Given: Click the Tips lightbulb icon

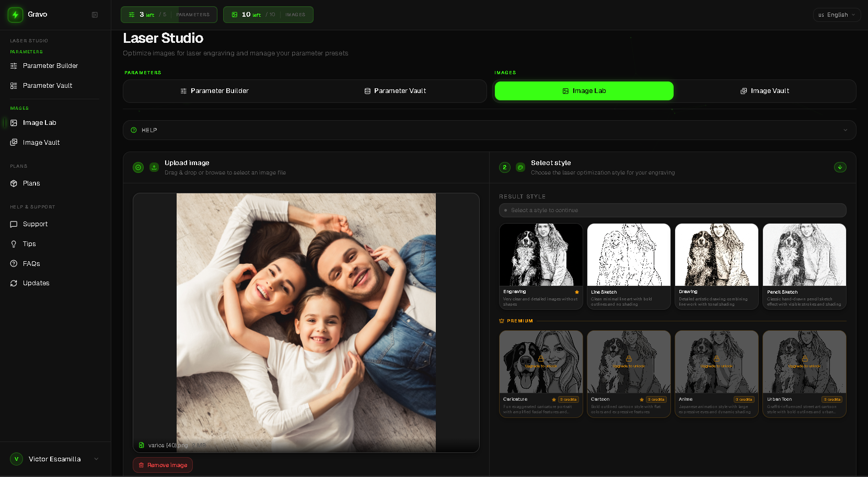Looking at the screenshot, I should coord(14,243).
